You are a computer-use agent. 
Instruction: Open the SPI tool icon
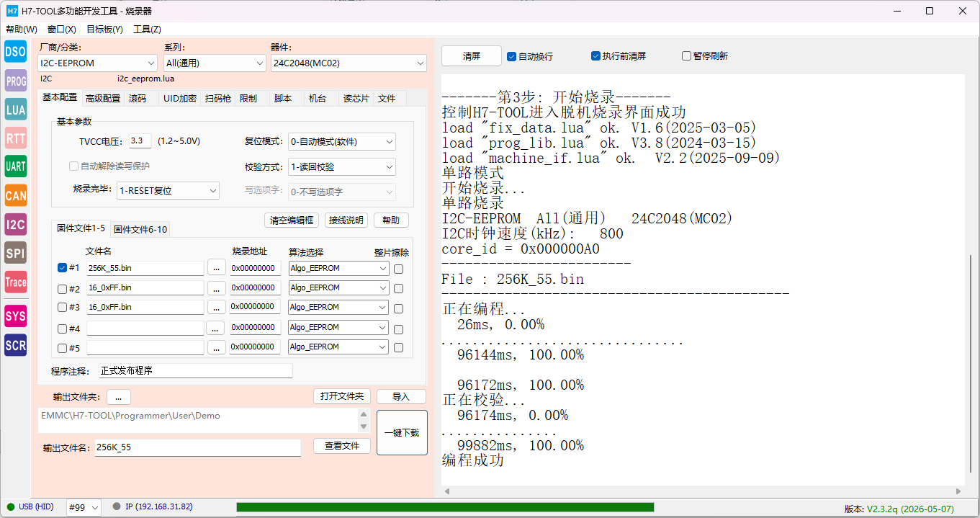[x=15, y=253]
